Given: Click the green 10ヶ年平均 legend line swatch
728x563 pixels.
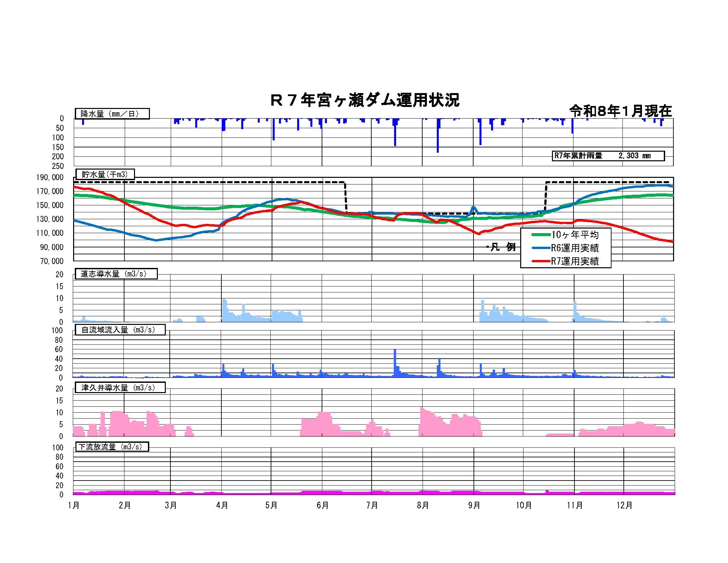Looking at the screenshot, I should tap(541, 235).
